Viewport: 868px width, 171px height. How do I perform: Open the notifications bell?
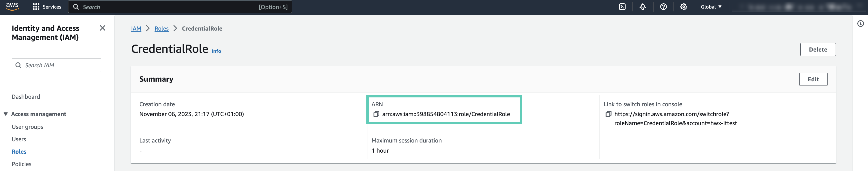643,7
